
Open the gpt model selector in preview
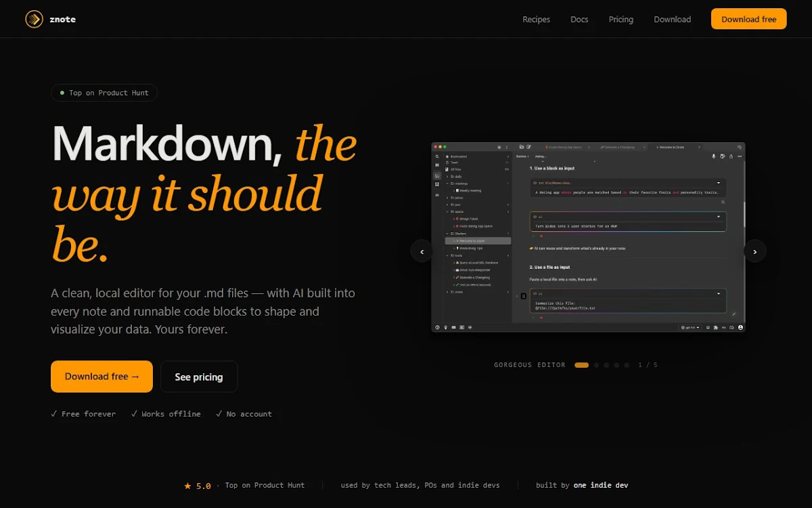tap(690, 327)
